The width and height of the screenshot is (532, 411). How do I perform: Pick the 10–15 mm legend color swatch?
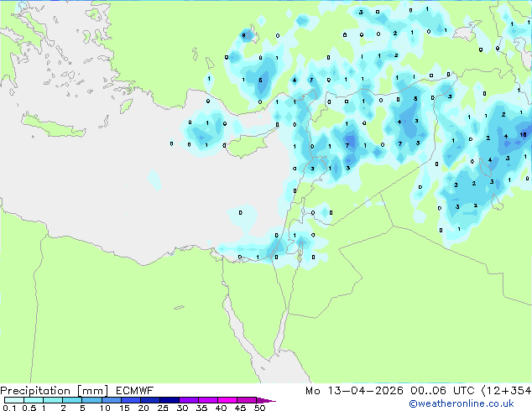pyautogui.click(x=111, y=400)
